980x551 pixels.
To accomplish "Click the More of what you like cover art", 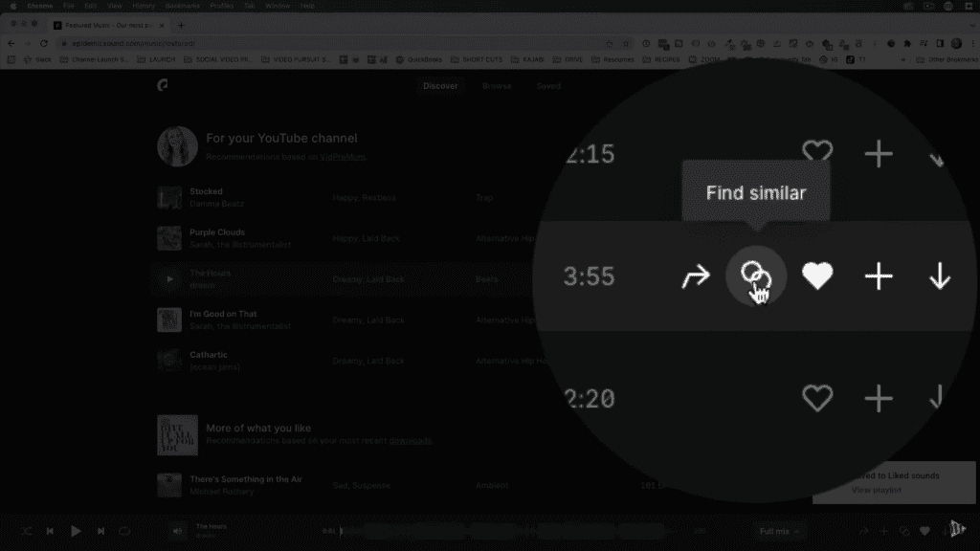I will pyautogui.click(x=177, y=435).
